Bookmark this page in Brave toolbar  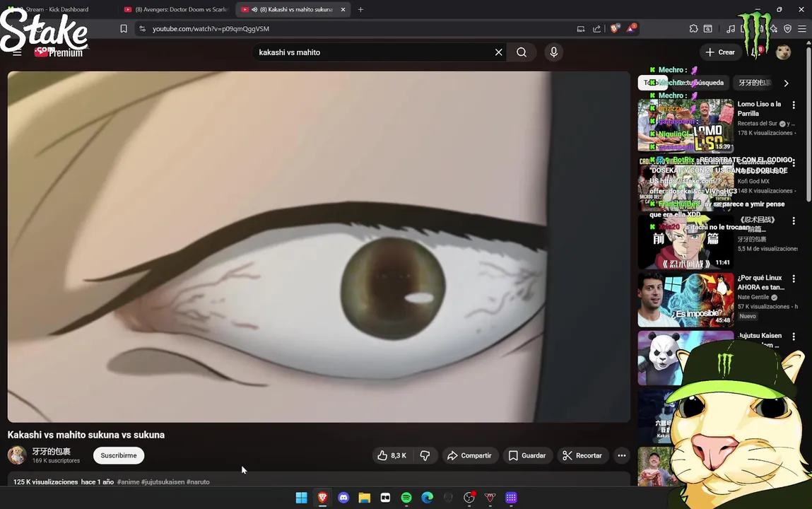(x=123, y=29)
